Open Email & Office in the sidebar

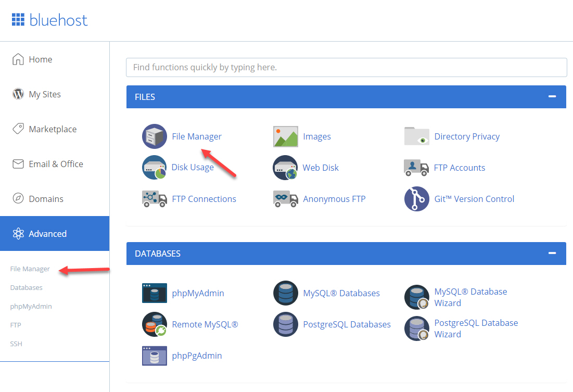(x=55, y=164)
